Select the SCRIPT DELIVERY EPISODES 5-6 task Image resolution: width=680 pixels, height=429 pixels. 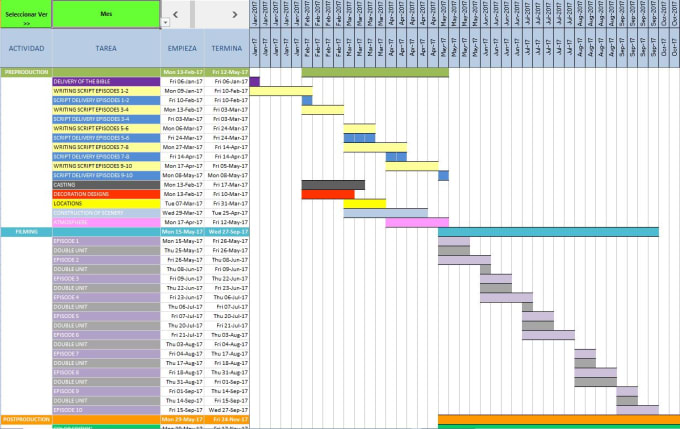coord(106,138)
